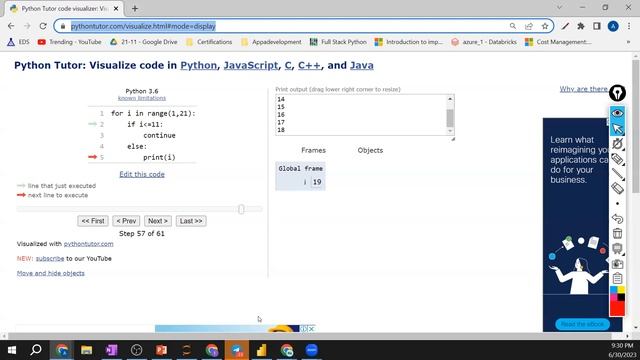
Task: Click the browser back arrow
Action: tap(11, 26)
